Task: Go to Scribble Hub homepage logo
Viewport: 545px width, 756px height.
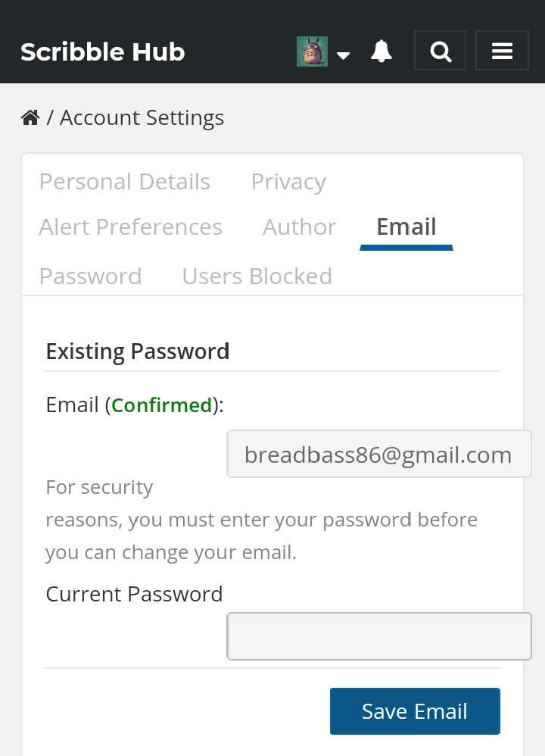Action: [x=103, y=52]
